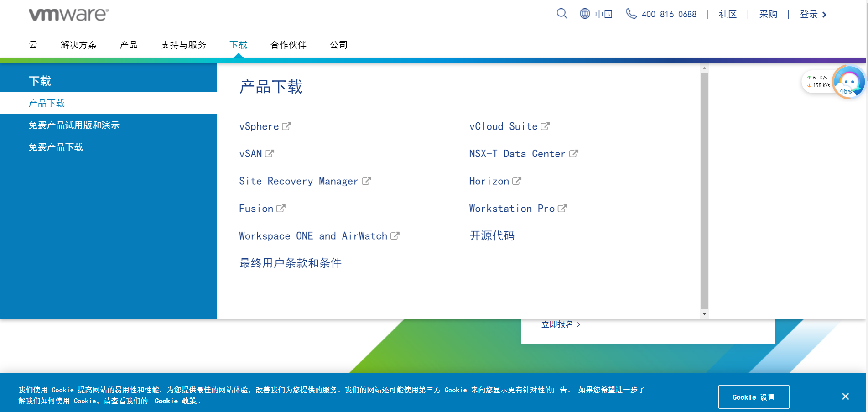Open the vSAN download link
This screenshot has width=868, height=412.
(x=250, y=154)
